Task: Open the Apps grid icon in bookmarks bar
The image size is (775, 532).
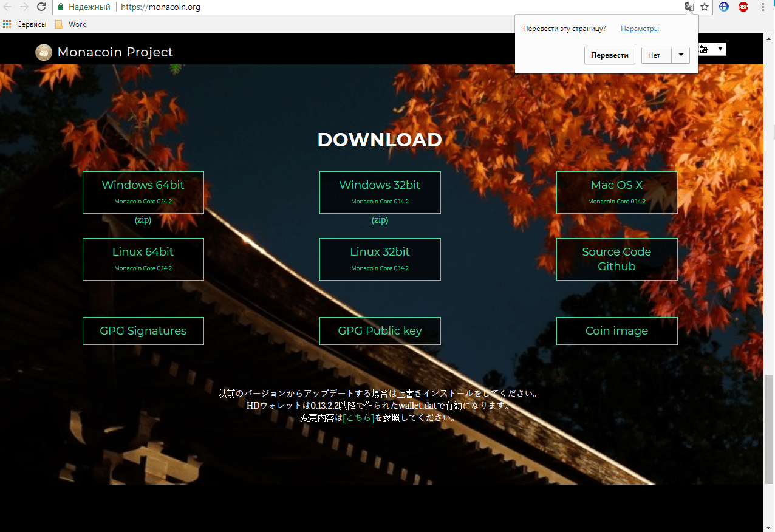Action: click(7, 24)
